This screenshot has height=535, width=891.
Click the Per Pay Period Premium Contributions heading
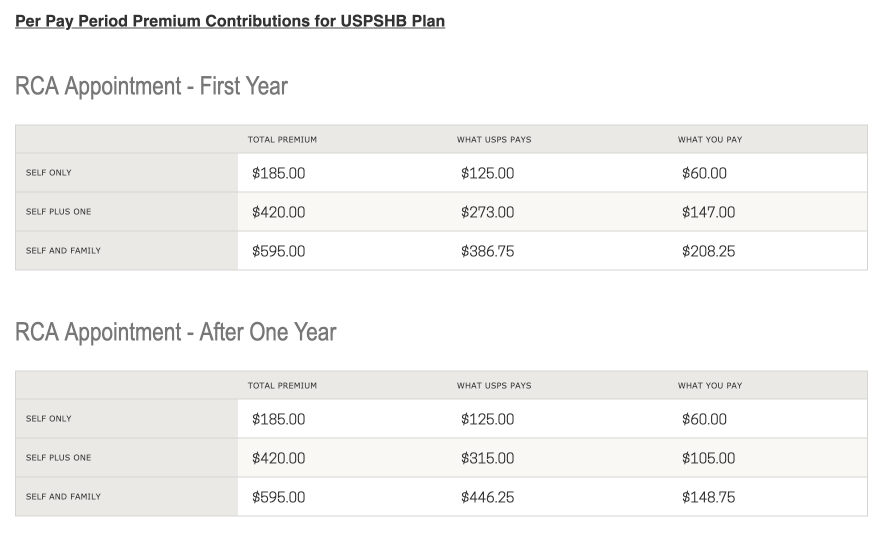(x=230, y=21)
